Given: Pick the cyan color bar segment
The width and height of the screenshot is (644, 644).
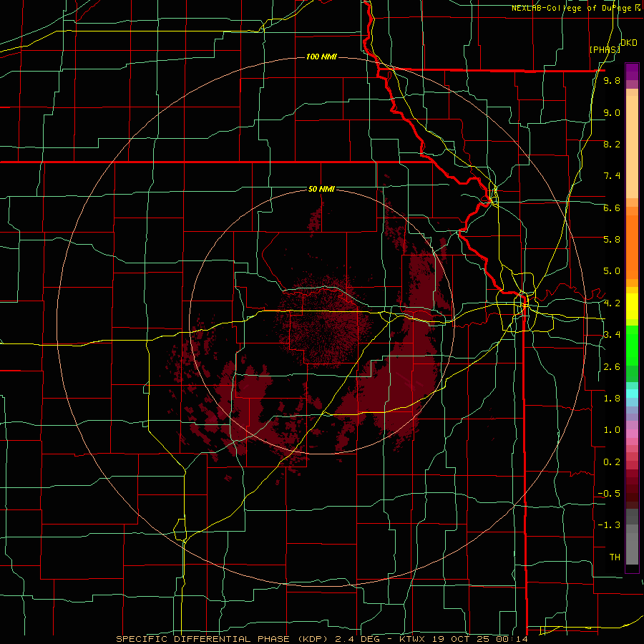Looking at the screenshot, I should (632, 393).
